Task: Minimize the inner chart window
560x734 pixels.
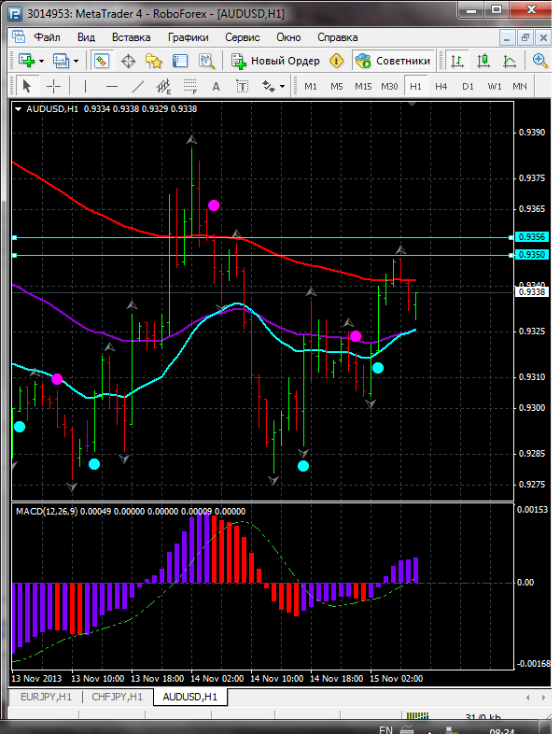Action: (x=508, y=38)
